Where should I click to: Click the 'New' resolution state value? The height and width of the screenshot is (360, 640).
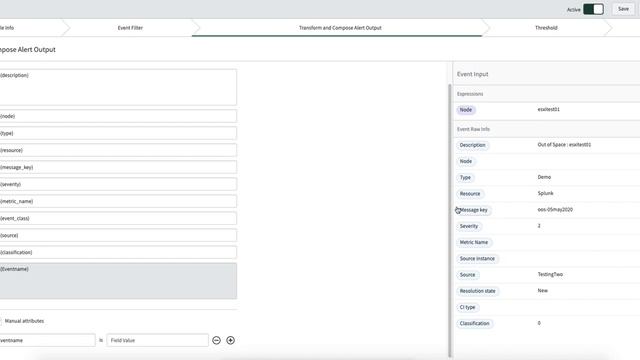click(542, 291)
